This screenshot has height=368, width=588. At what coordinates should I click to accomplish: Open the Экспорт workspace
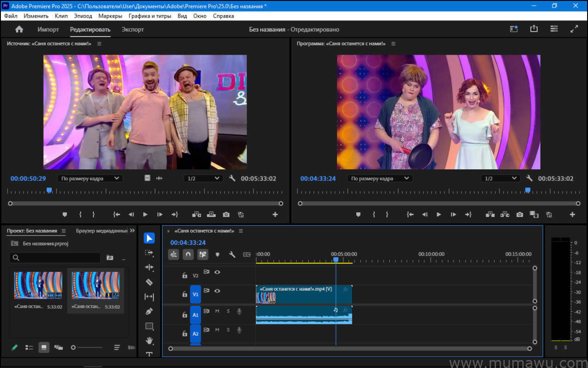132,29
